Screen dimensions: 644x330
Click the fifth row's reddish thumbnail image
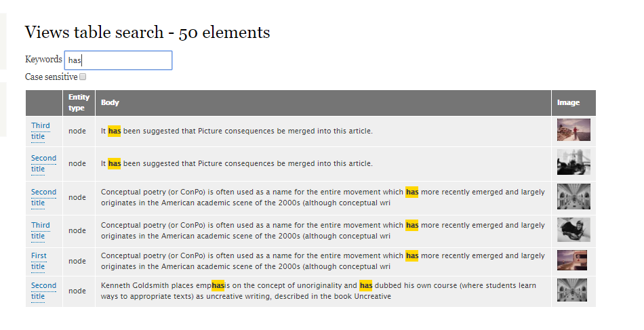[571, 260]
